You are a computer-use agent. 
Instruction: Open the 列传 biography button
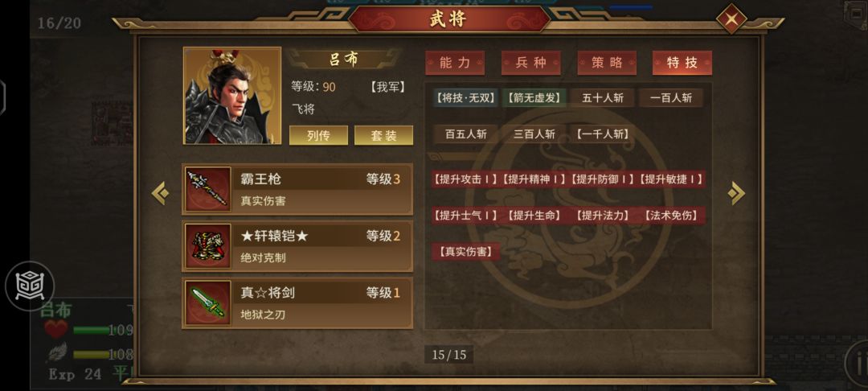[319, 135]
